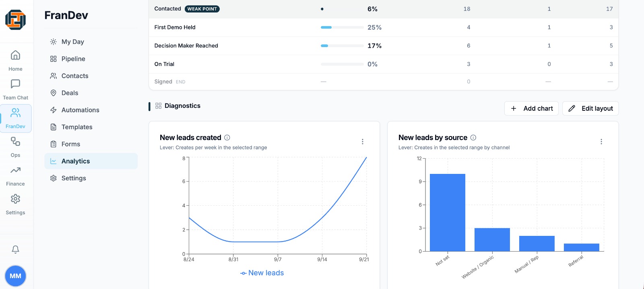Select Analytics in the sidebar
Screen dimensions: 644x289
[91, 161]
